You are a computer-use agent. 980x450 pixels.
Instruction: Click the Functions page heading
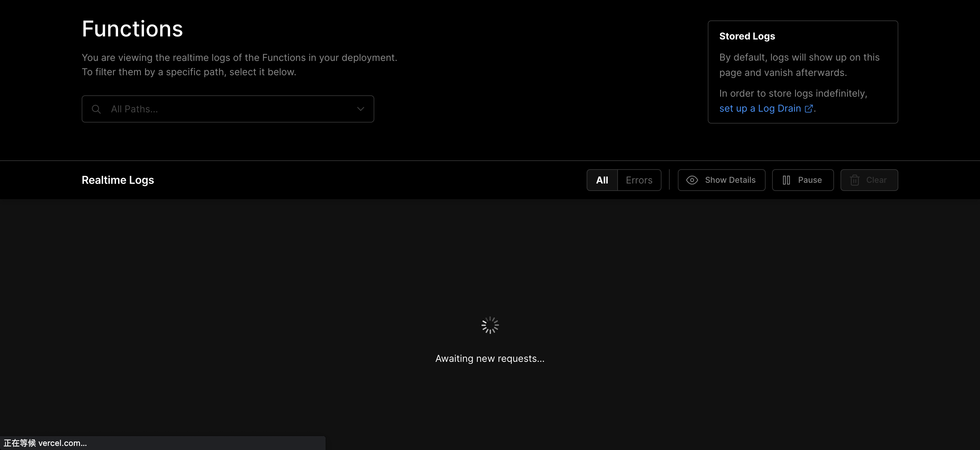click(x=132, y=29)
